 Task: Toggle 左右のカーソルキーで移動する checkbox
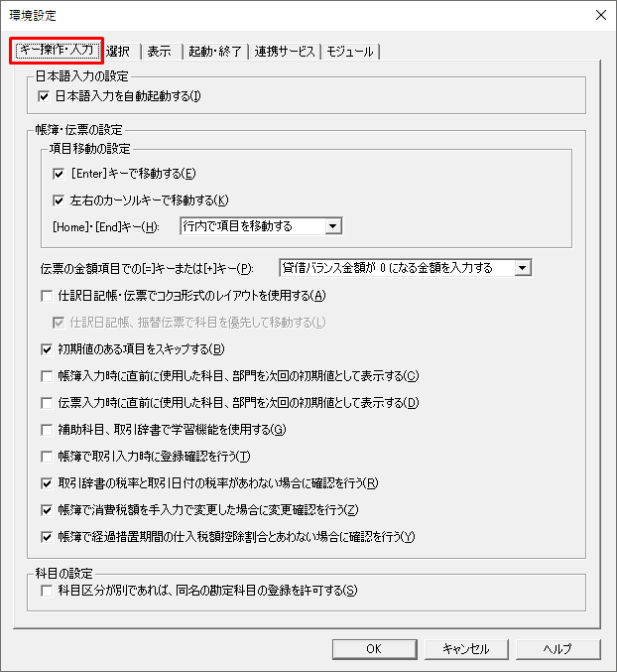pos(59,201)
